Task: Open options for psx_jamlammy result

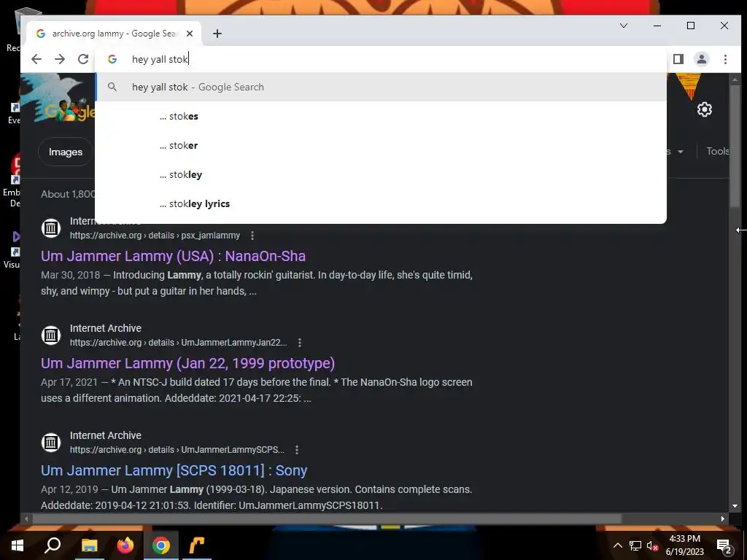Action: [252, 236]
